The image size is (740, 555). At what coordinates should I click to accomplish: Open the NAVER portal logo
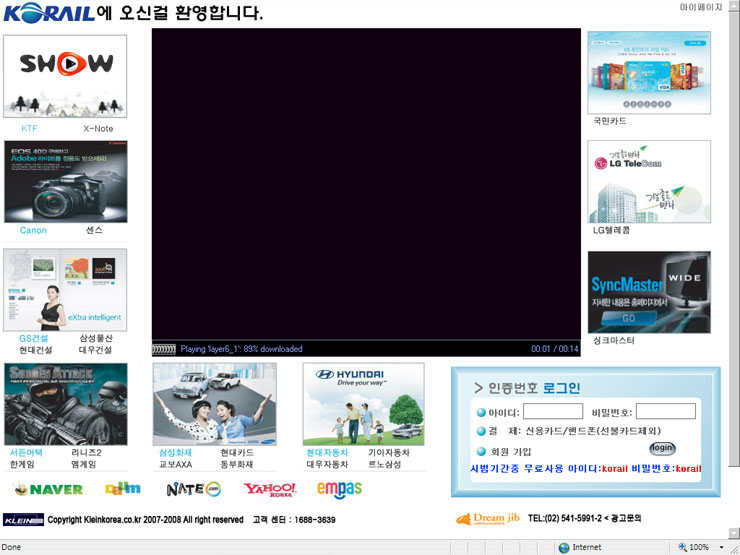[x=48, y=489]
